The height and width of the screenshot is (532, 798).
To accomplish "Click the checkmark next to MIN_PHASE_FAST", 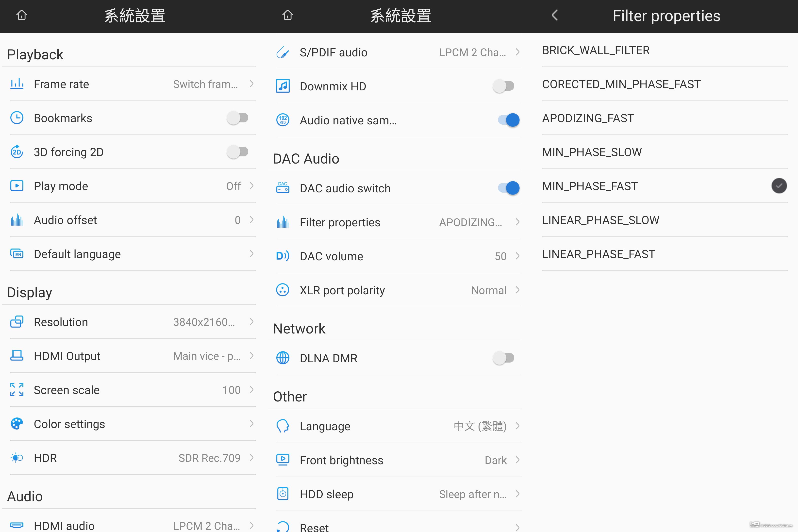I will (x=779, y=186).
